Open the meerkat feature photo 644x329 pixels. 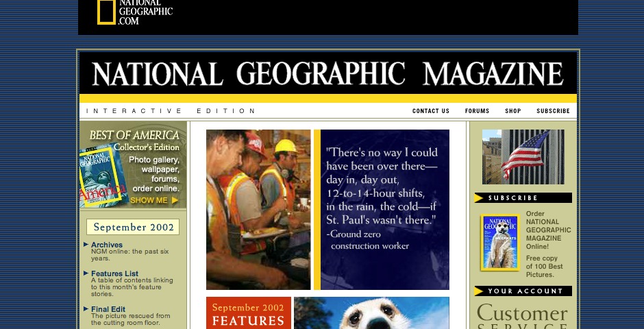pos(372,313)
